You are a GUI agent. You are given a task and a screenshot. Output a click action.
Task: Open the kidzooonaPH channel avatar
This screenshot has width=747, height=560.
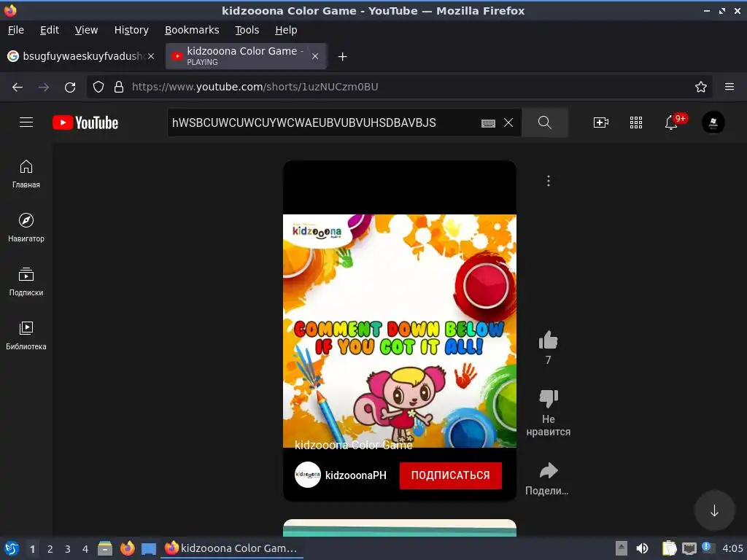click(x=308, y=475)
